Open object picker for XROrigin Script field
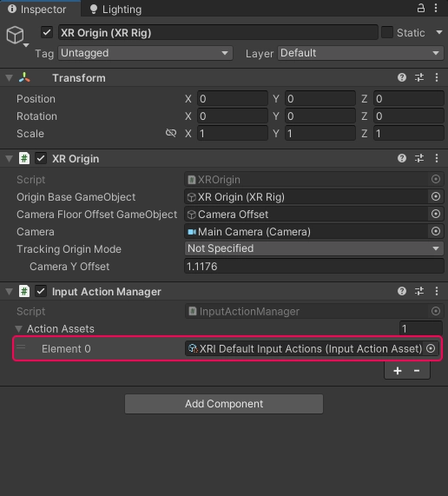 [436, 179]
